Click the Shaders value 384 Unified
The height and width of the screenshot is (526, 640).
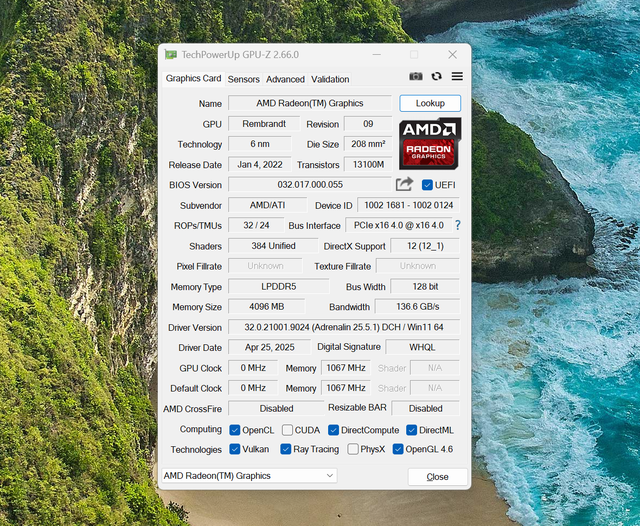[x=273, y=246]
